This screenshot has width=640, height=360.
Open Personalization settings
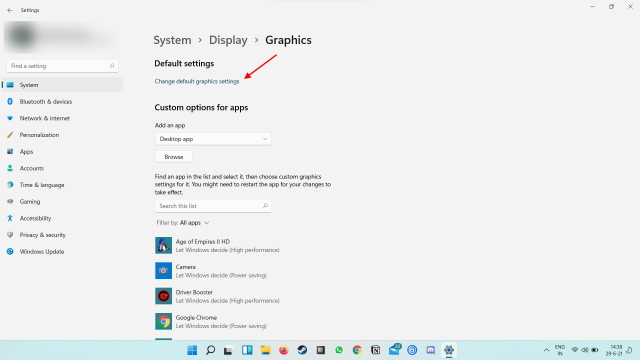(62, 135)
